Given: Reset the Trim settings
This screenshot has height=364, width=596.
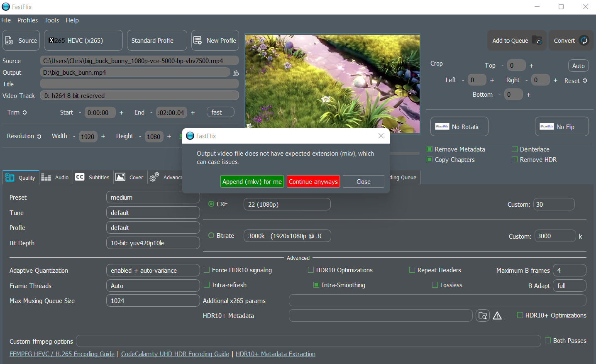Looking at the screenshot, I should pos(24,112).
